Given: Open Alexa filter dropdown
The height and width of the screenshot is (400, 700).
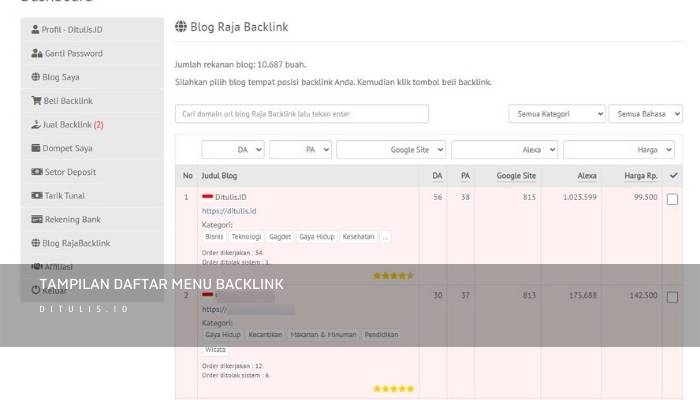Looking at the screenshot, I should coord(504,150).
